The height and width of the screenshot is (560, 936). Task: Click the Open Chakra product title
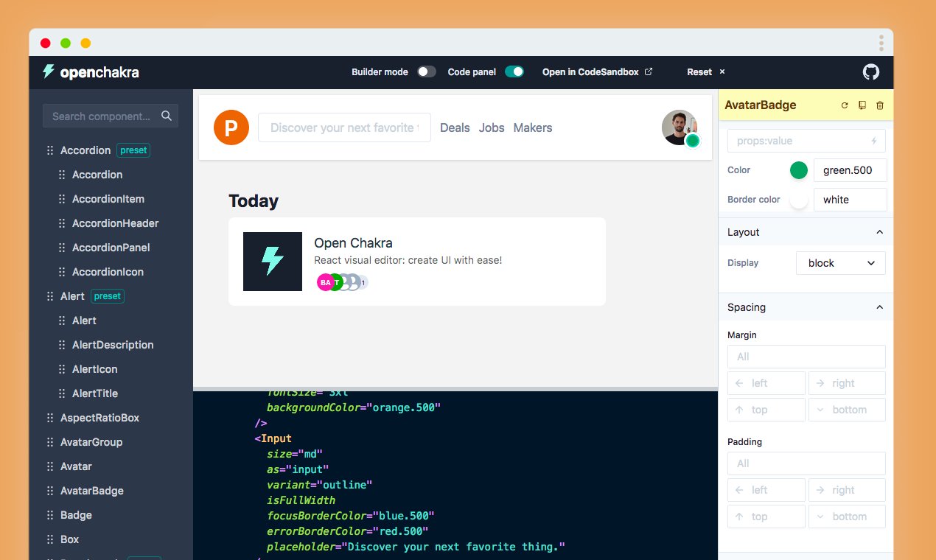[353, 243]
